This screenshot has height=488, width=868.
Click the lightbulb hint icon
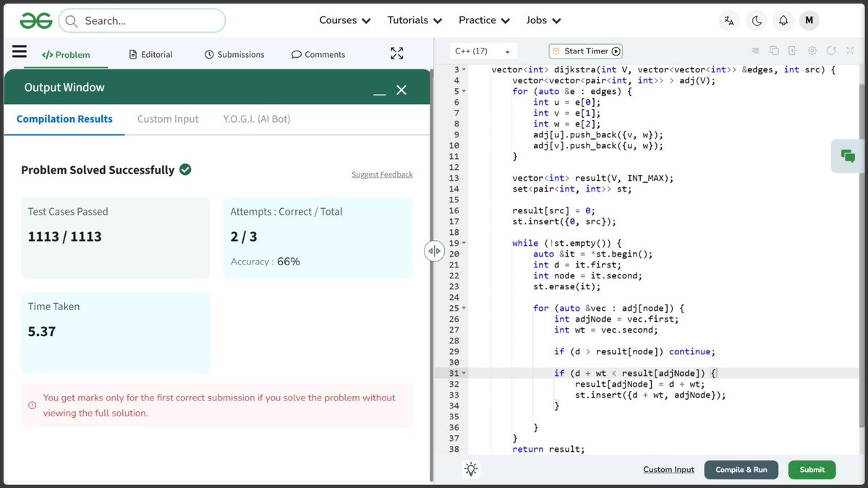click(x=471, y=469)
